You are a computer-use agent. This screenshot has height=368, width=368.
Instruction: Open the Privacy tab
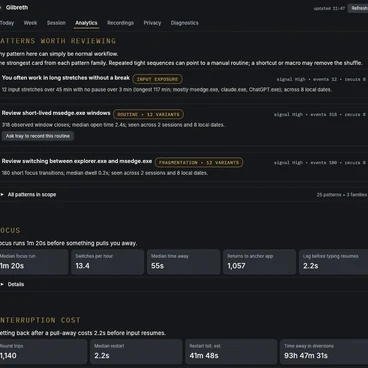pyautogui.click(x=152, y=23)
